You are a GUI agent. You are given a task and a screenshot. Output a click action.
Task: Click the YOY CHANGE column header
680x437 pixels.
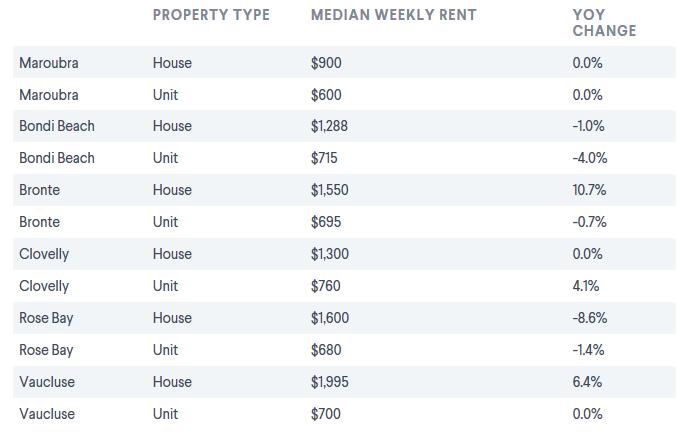click(604, 23)
